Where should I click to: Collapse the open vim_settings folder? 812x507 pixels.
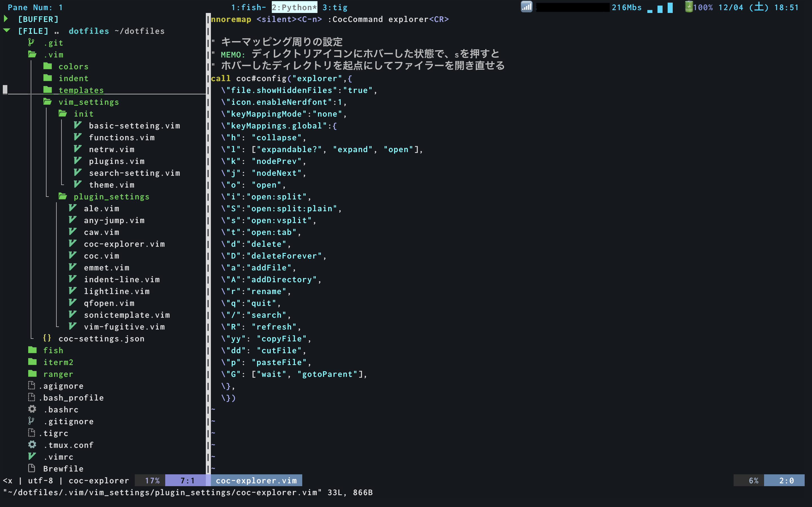(x=47, y=102)
